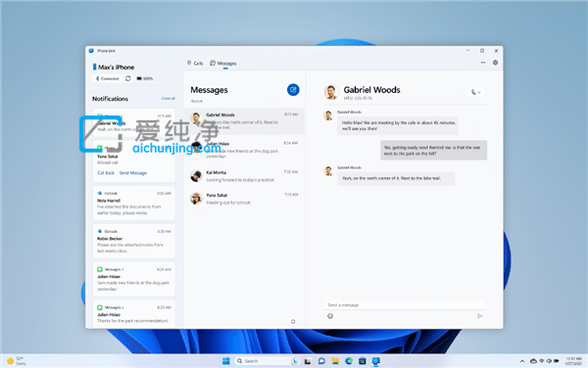Click the battery tray icon

tap(556, 361)
